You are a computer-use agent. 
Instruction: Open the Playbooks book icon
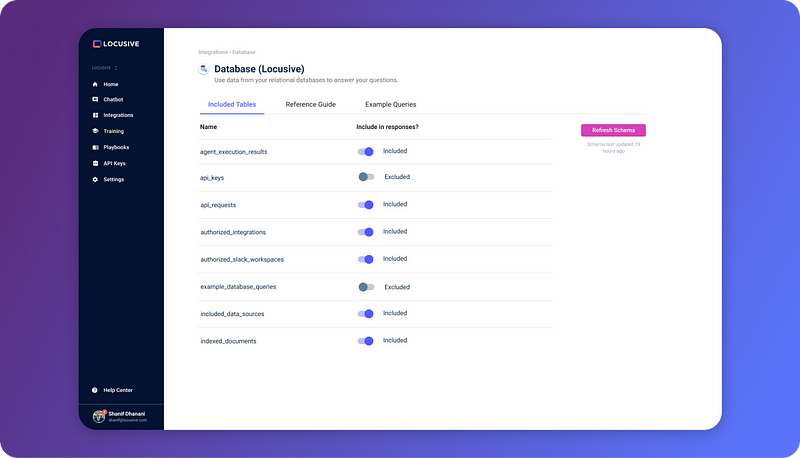coord(95,147)
